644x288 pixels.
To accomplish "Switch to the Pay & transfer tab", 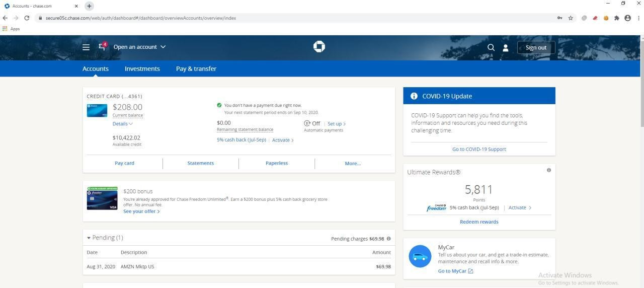I will pyautogui.click(x=196, y=68).
